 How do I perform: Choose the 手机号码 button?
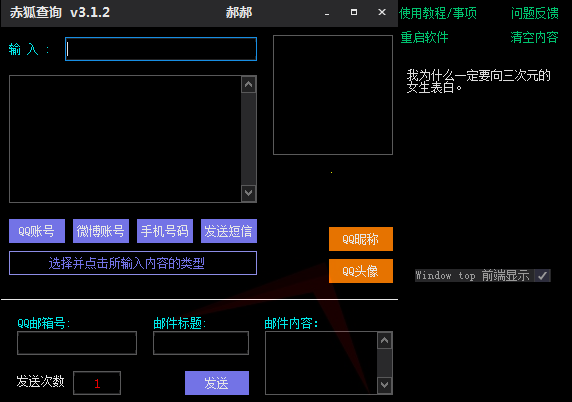coord(165,231)
